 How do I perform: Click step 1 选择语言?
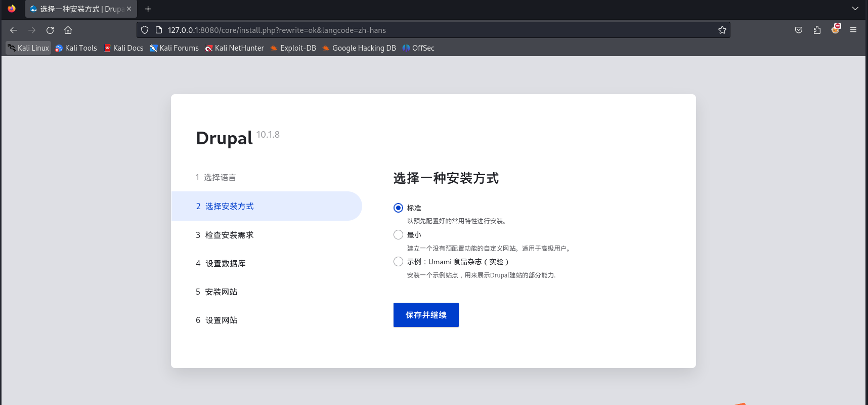click(216, 178)
